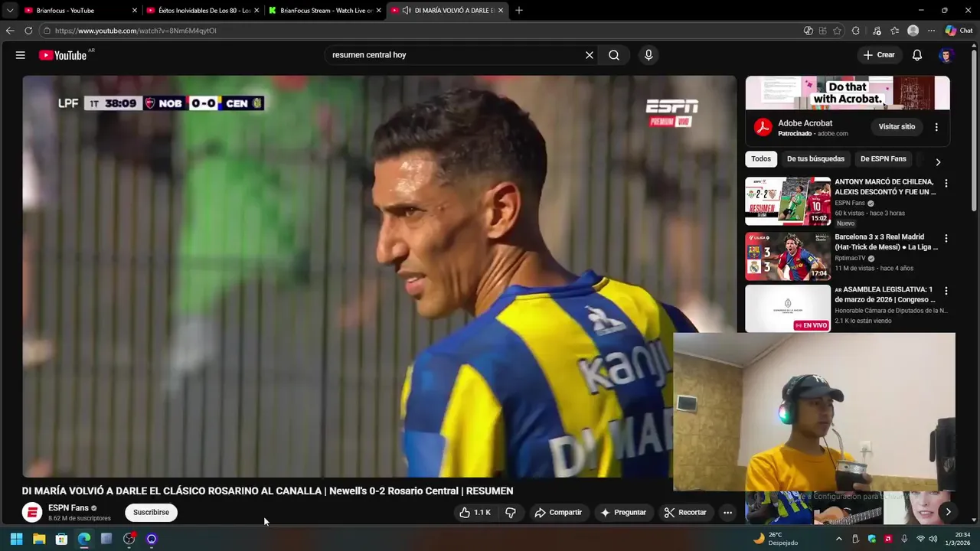Click the Crear button
The image size is (980, 551).
tap(879, 55)
